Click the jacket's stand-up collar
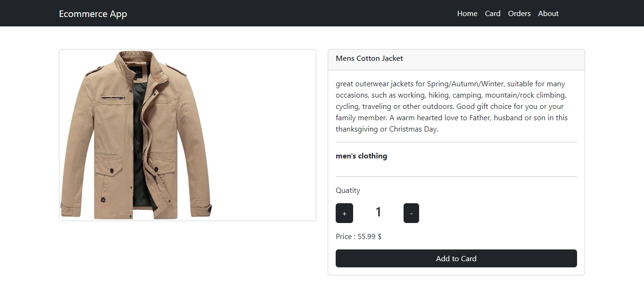 click(x=136, y=62)
